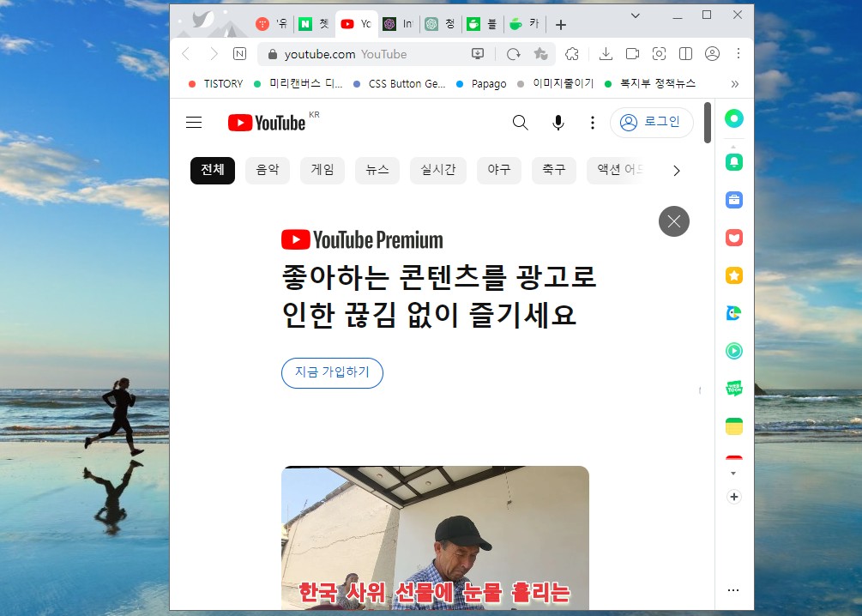Image resolution: width=862 pixels, height=616 pixels.
Task: Open sidebar notifications bell
Action: coord(734,161)
